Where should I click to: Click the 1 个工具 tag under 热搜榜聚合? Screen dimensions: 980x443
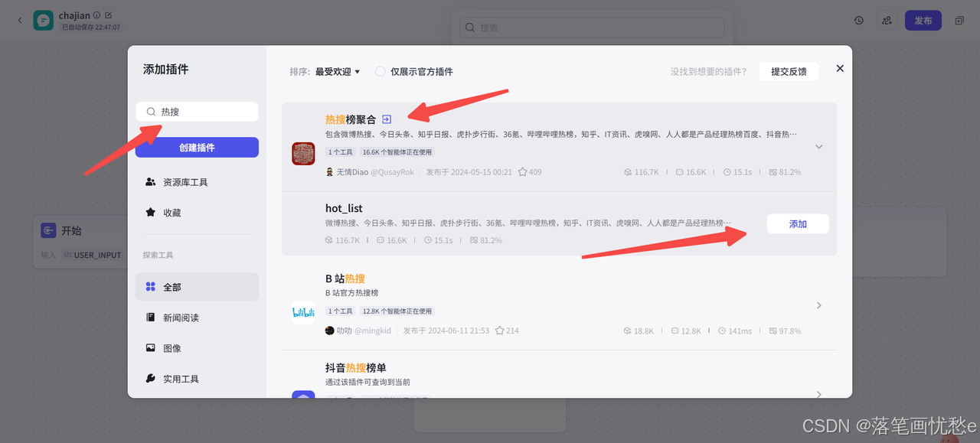point(341,152)
